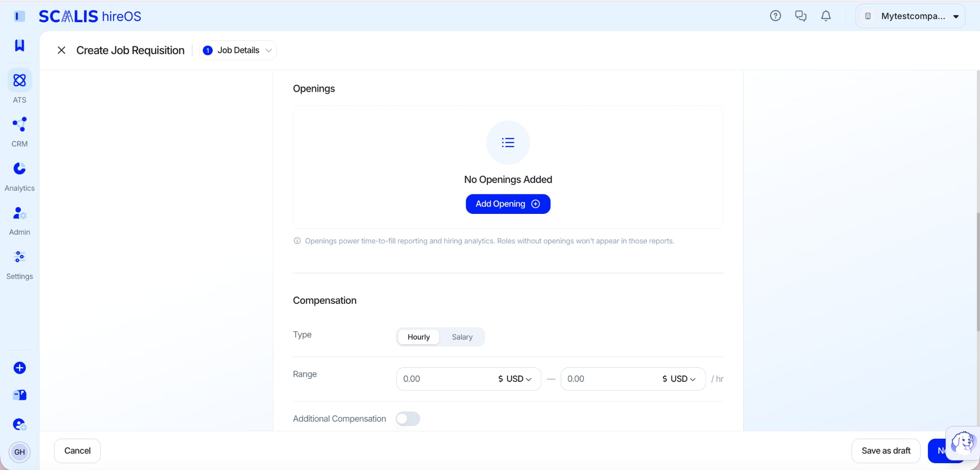Click the Compensation section heading
The width and height of the screenshot is (980, 470).
325,301
